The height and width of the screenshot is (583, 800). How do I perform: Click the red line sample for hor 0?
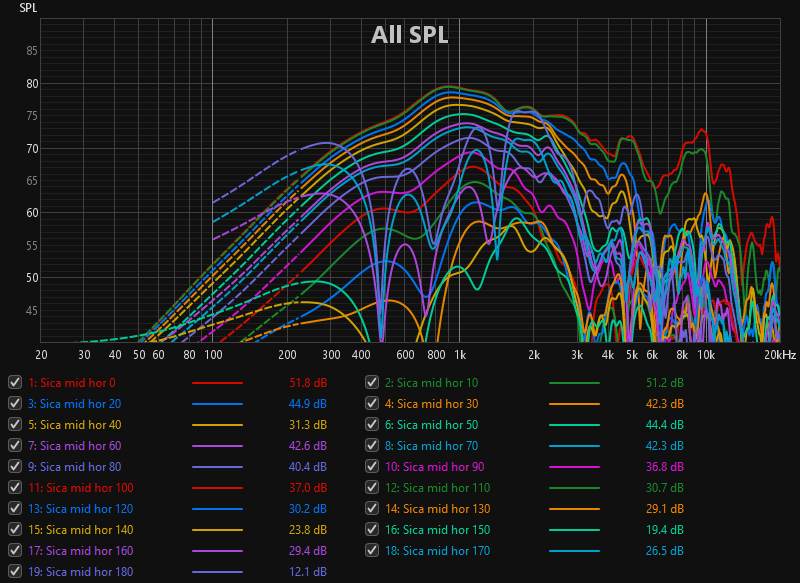(217, 383)
